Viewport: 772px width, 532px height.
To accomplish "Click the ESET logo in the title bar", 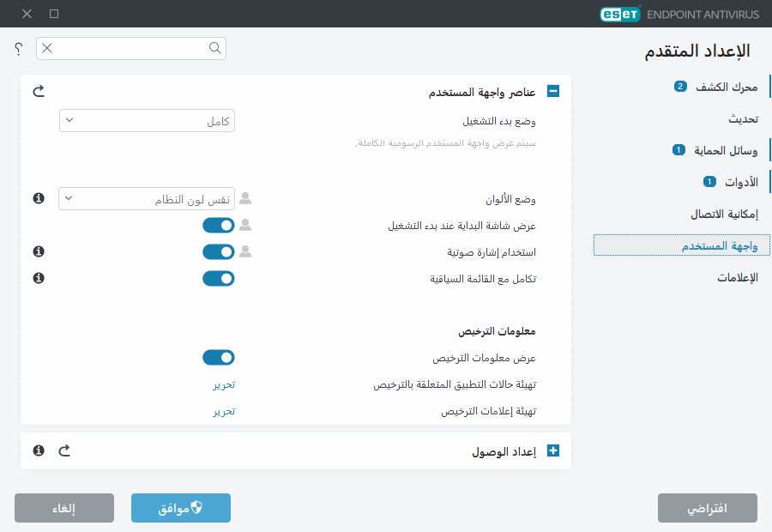I will coord(619,14).
